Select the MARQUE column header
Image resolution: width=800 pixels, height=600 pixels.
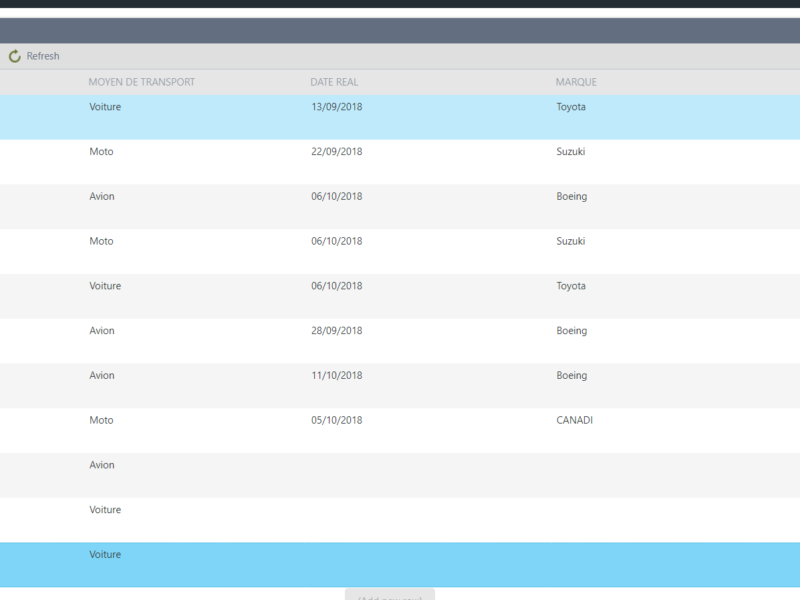click(x=576, y=82)
